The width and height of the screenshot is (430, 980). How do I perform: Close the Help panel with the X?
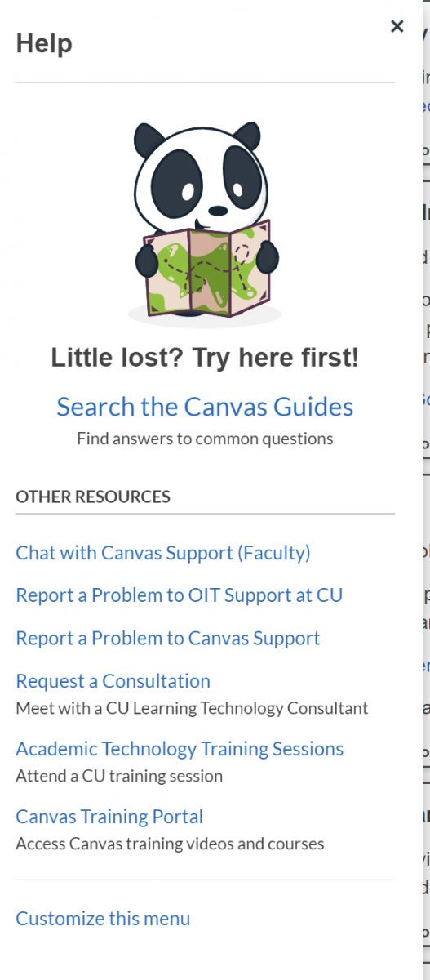point(397,26)
